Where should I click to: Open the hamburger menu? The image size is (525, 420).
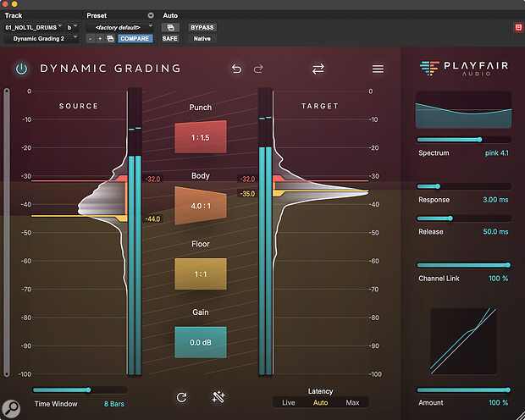pyautogui.click(x=378, y=69)
